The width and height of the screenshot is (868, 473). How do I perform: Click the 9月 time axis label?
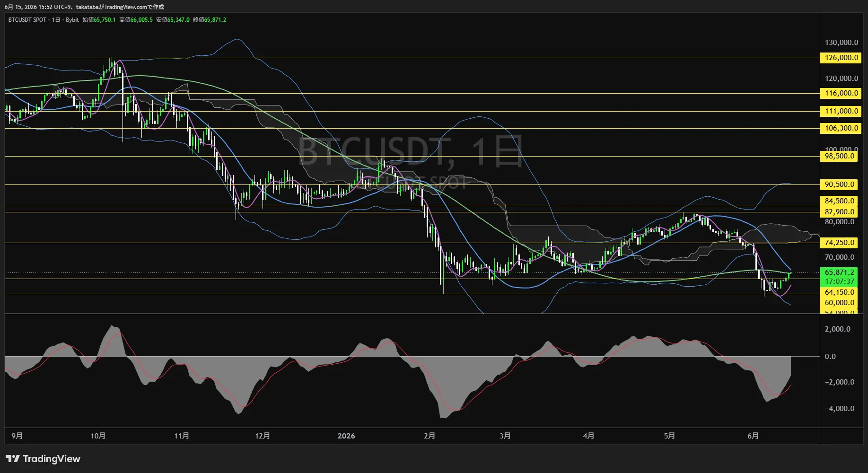[17, 436]
